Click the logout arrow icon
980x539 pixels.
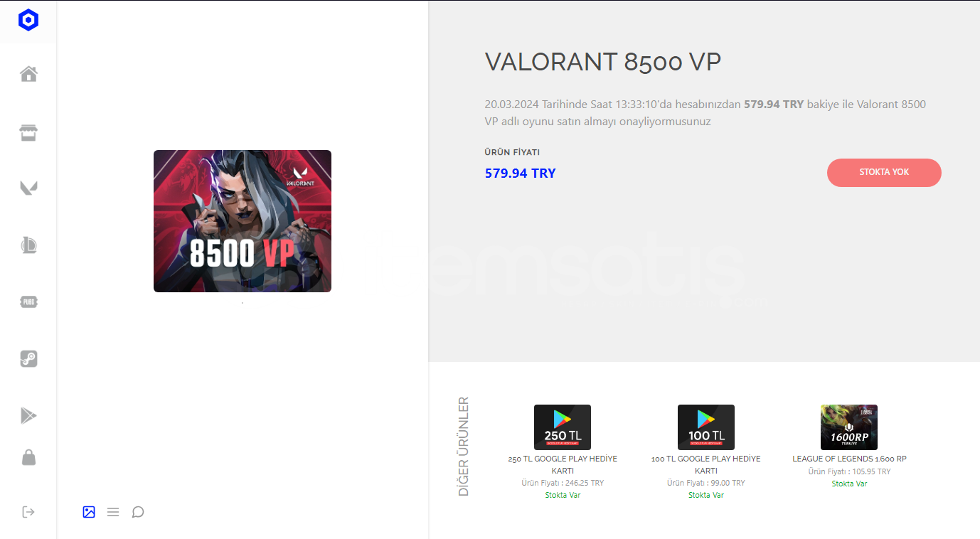pos(28,512)
